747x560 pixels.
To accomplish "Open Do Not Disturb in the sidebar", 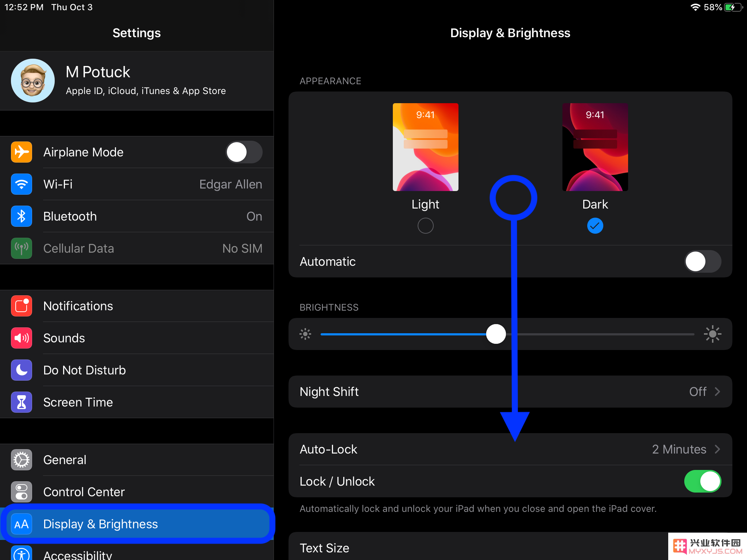I will pyautogui.click(x=137, y=370).
